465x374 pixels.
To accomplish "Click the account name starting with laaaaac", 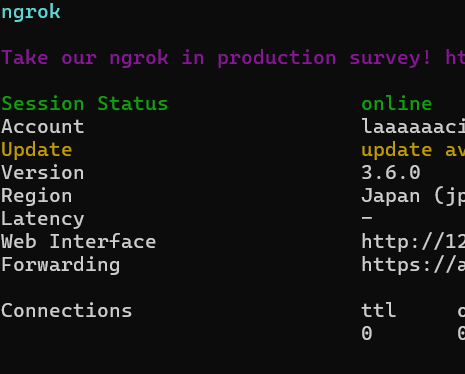I will tap(413, 127).
